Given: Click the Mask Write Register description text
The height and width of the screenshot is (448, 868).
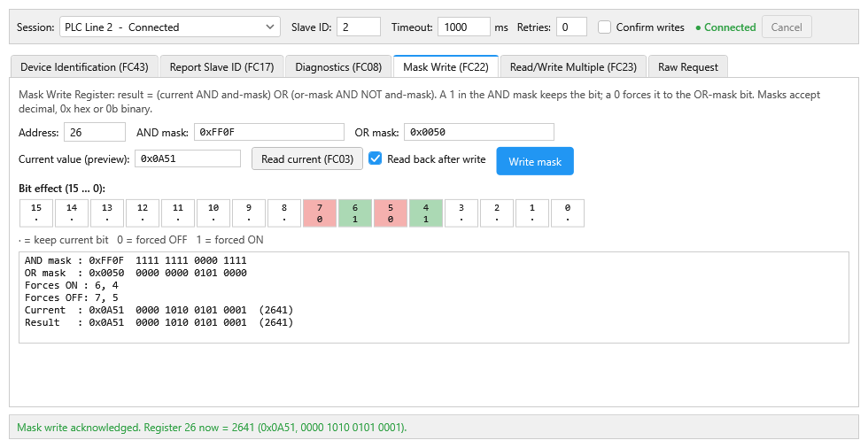Looking at the screenshot, I should point(419,102).
